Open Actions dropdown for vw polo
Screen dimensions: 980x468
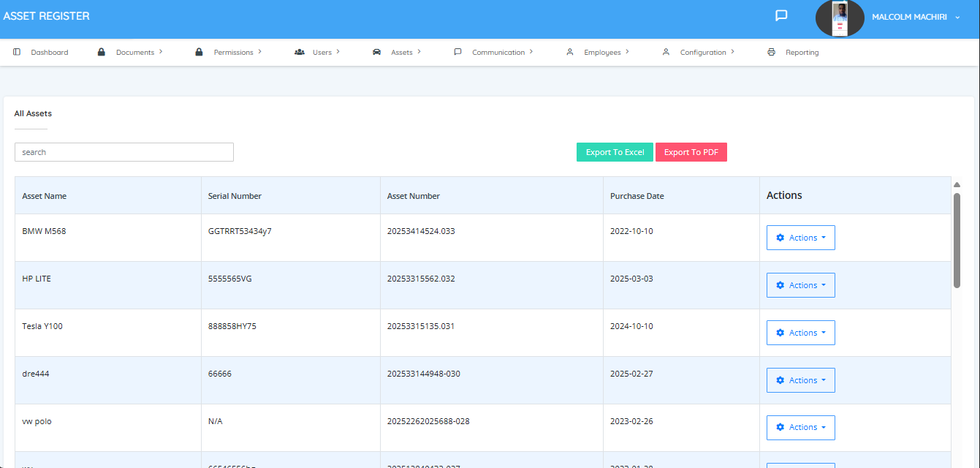click(801, 428)
